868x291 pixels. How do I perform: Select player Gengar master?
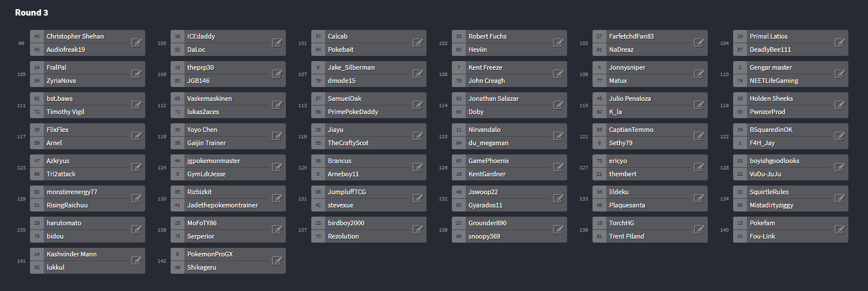point(771,67)
